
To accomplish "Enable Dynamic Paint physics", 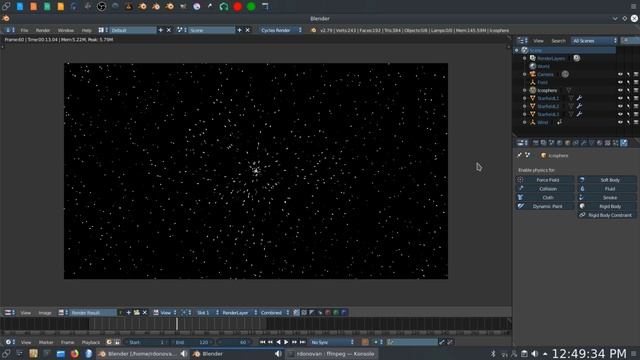I will [x=545, y=206].
